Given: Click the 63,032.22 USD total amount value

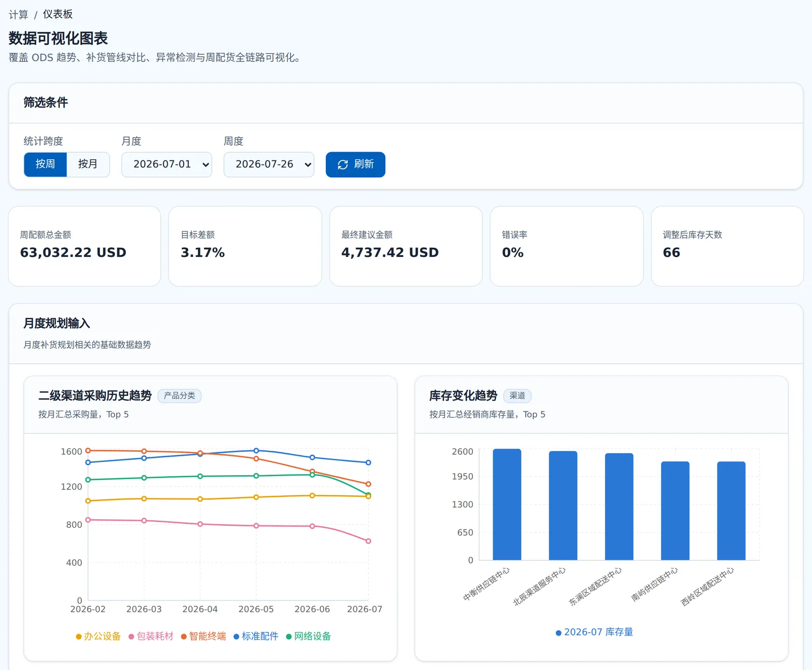Looking at the screenshot, I should (x=73, y=252).
